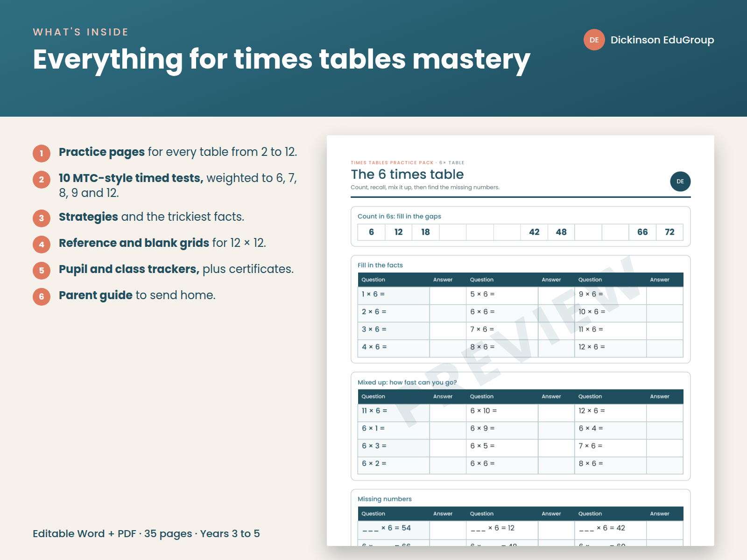
Task: Select the "Everything for times tables mastery" title
Action: [282, 60]
